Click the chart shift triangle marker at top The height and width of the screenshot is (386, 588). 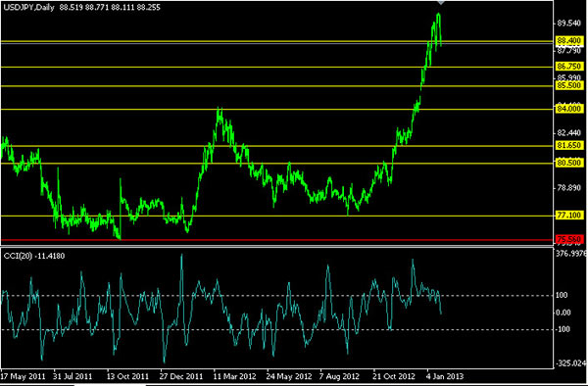tap(441, 2)
